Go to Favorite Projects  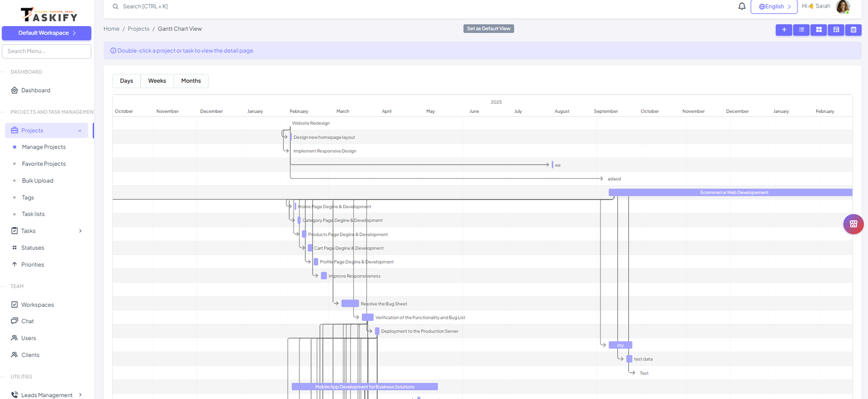click(x=43, y=164)
